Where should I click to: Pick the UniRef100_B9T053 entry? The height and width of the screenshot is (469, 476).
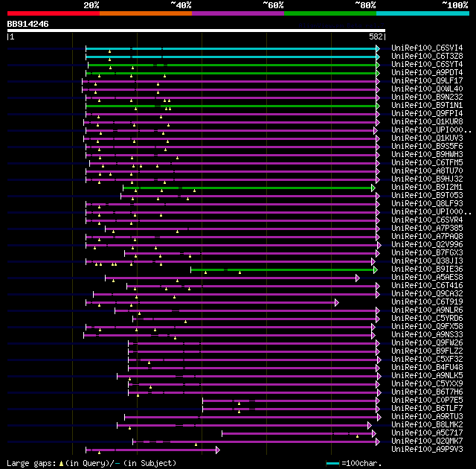pos(427,196)
